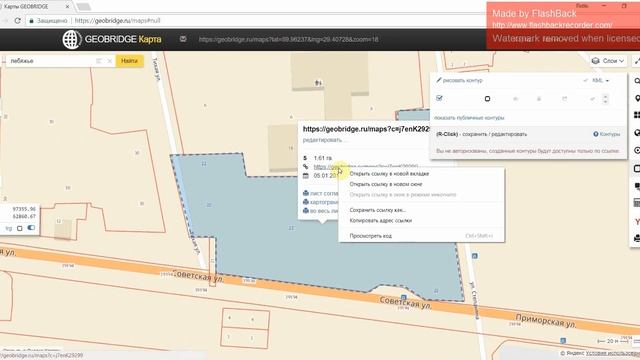The image size is (640, 360).
Task: Open the Слои layers dropdown
Action: [x=608, y=61]
